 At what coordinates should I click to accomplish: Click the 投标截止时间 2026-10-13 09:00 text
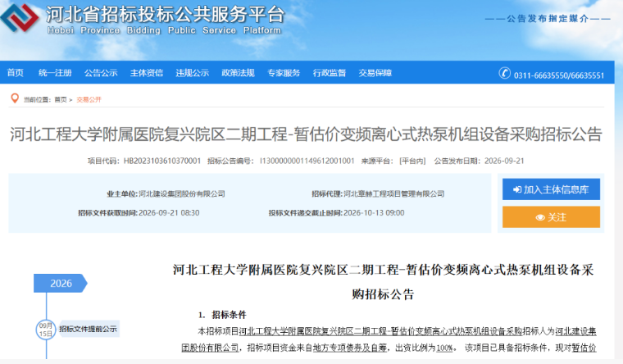click(336, 213)
